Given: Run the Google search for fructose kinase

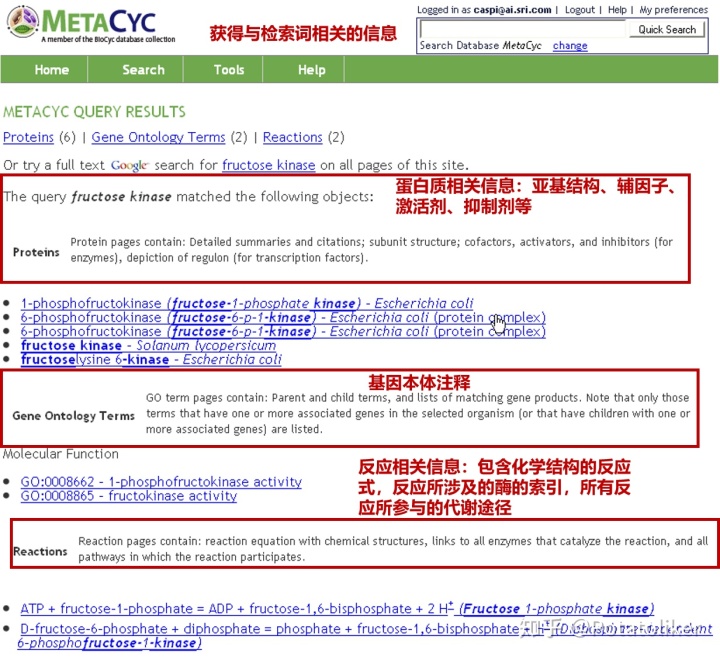Looking at the screenshot, I should pos(269,165).
